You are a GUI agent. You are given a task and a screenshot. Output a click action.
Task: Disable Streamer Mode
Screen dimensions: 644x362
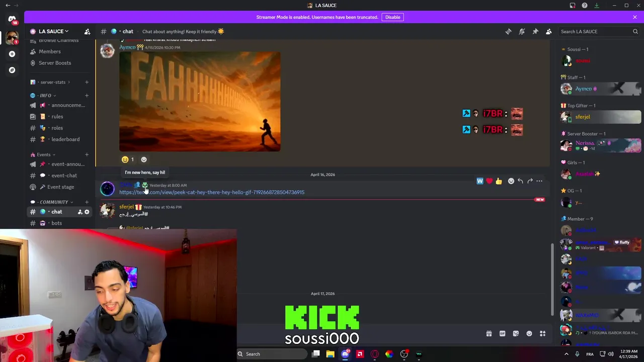point(392,17)
